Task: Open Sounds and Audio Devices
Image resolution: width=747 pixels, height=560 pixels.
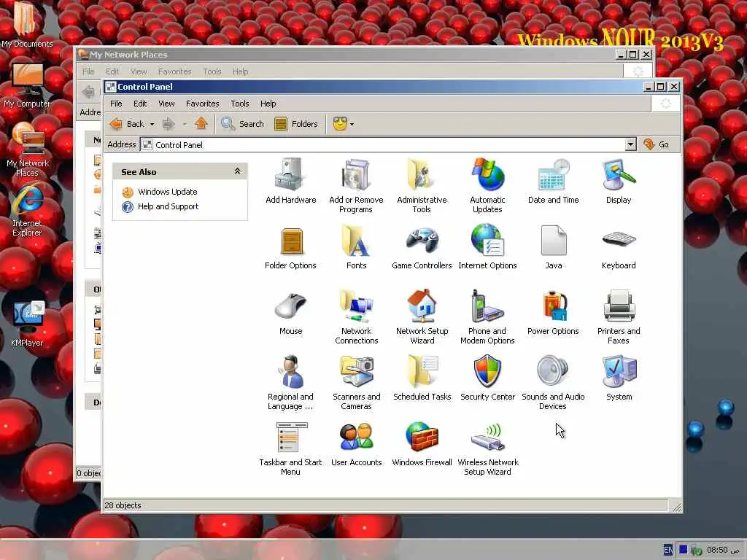Action: tap(553, 382)
